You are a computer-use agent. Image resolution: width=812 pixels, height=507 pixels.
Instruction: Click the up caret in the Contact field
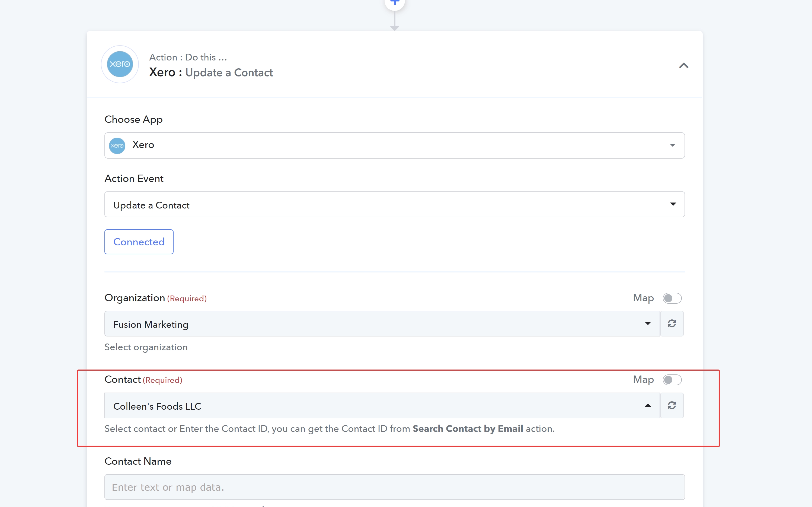[648, 405]
